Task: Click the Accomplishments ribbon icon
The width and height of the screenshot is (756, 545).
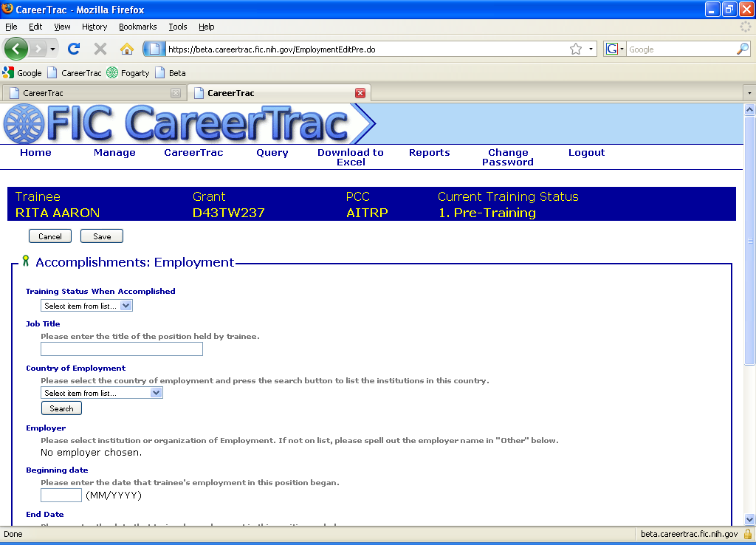Action: click(x=26, y=261)
